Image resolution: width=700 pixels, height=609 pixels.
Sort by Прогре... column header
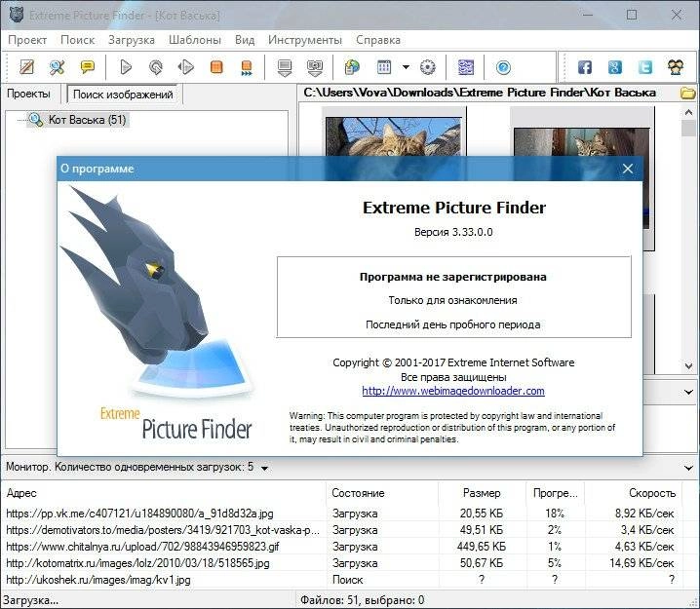click(x=556, y=493)
